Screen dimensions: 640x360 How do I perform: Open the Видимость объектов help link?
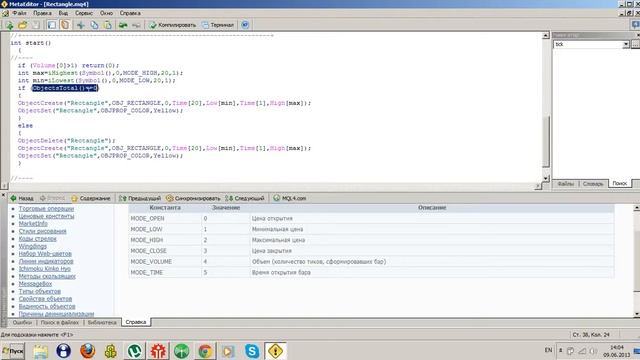coord(47,307)
